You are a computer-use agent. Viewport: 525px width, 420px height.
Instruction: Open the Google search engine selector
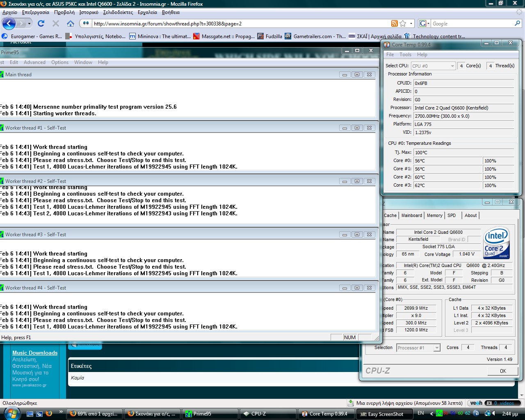[425, 23]
